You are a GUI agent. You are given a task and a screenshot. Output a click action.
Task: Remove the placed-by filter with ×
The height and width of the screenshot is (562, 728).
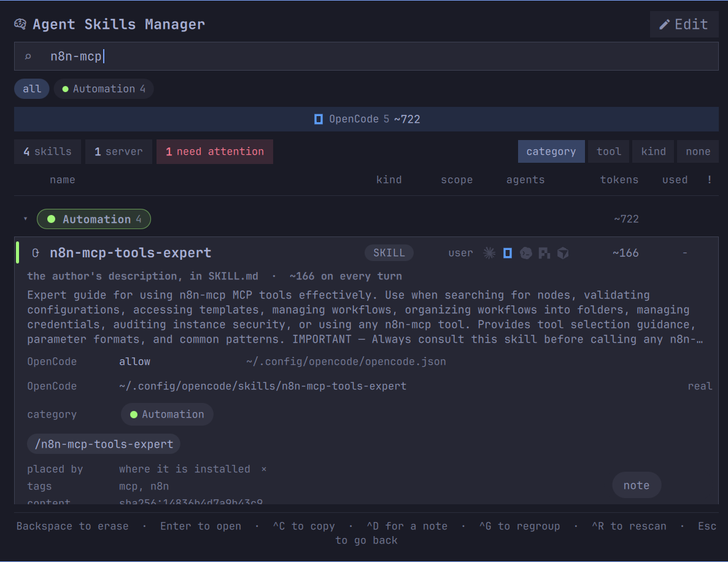[264, 469]
